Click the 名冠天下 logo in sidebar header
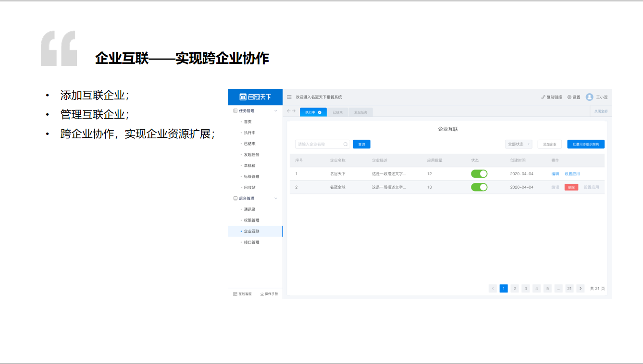Image resolution: width=643 pixels, height=364 pixels. click(x=255, y=97)
